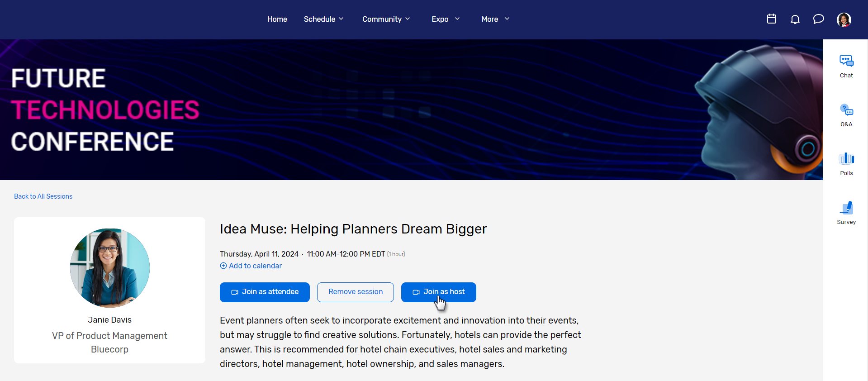The width and height of the screenshot is (868, 381).
Task: Expand the More dropdown menu
Action: [x=495, y=19]
